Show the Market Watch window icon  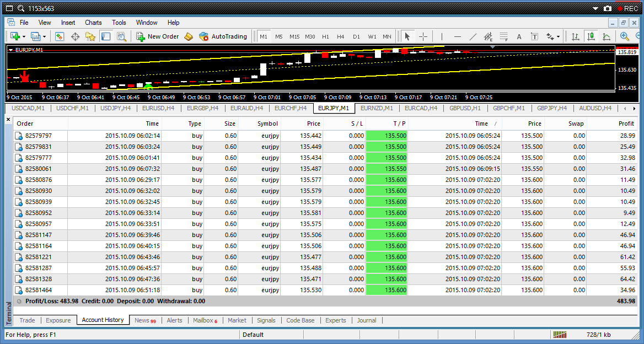(x=60, y=36)
